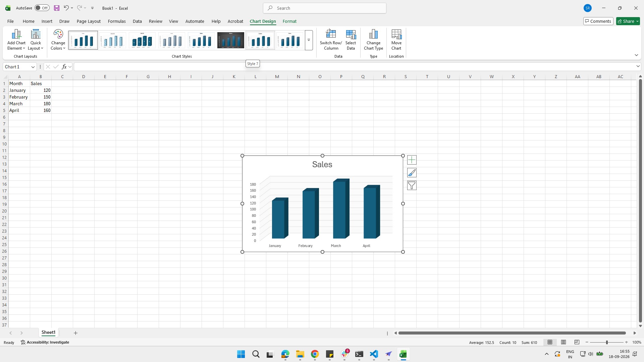This screenshot has height=362, width=644.
Task: Click the Comments button
Action: 598,21
